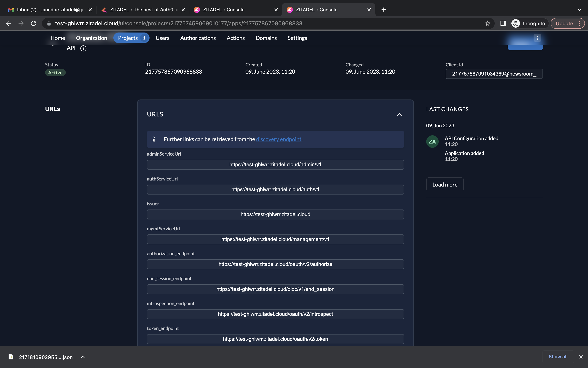The width and height of the screenshot is (588, 368).
Task: Copy the token_endpoint URL
Action: click(x=275, y=339)
